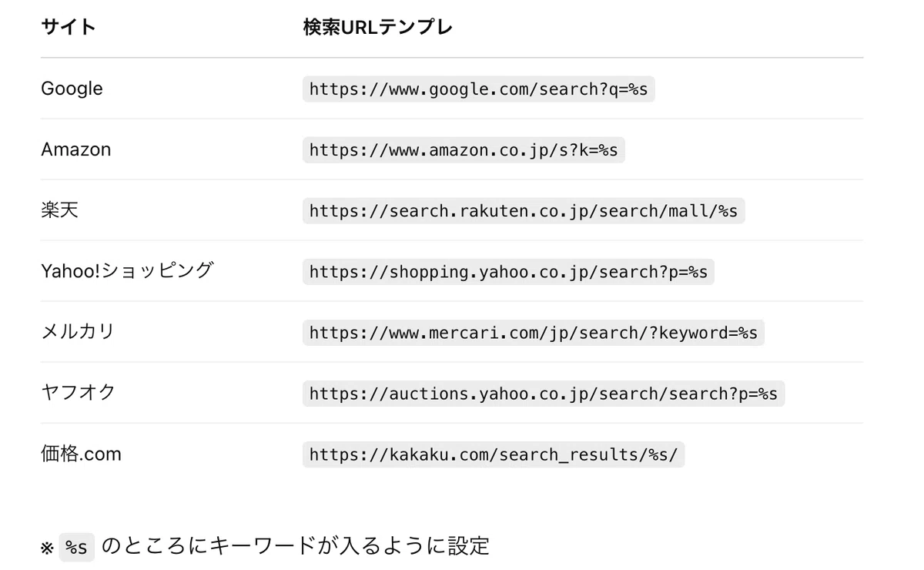Click the 楽天 site name cell

pyautogui.click(x=59, y=210)
